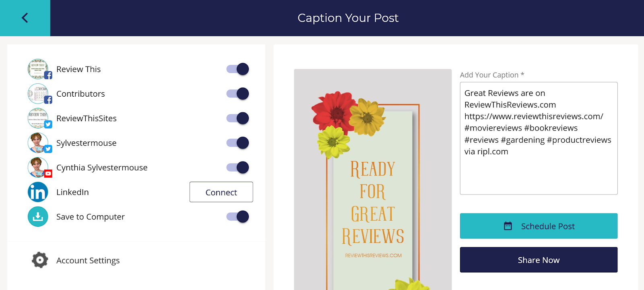This screenshot has width=644, height=290.
Task: Disable sharing to Review This
Action: [x=237, y=69]
